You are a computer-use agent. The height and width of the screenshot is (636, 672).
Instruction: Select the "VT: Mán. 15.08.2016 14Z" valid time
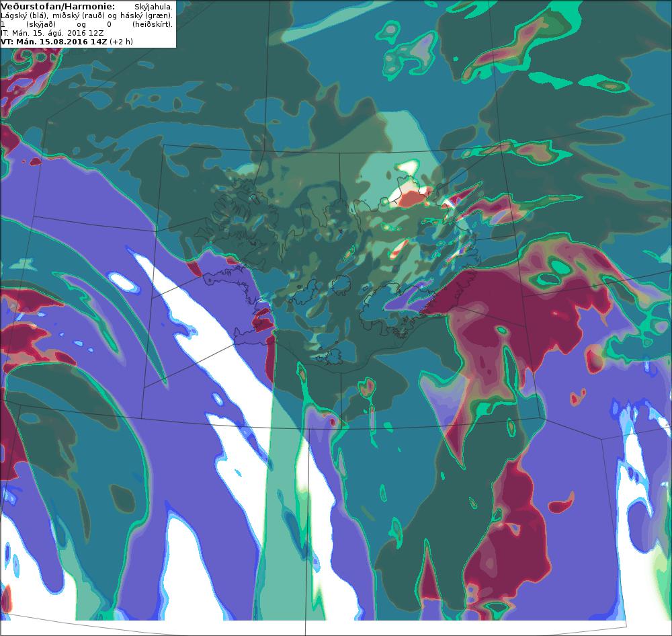point(54,42)
